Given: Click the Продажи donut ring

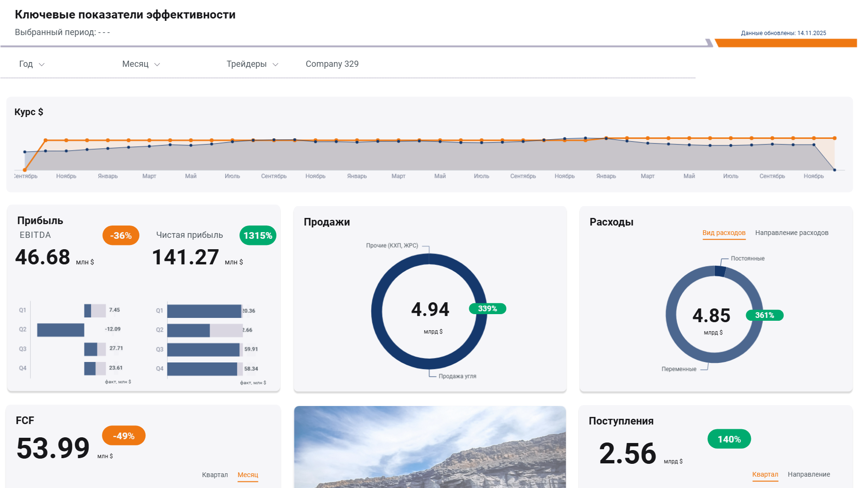Looking at the screenshot, I should coord(377,311).
